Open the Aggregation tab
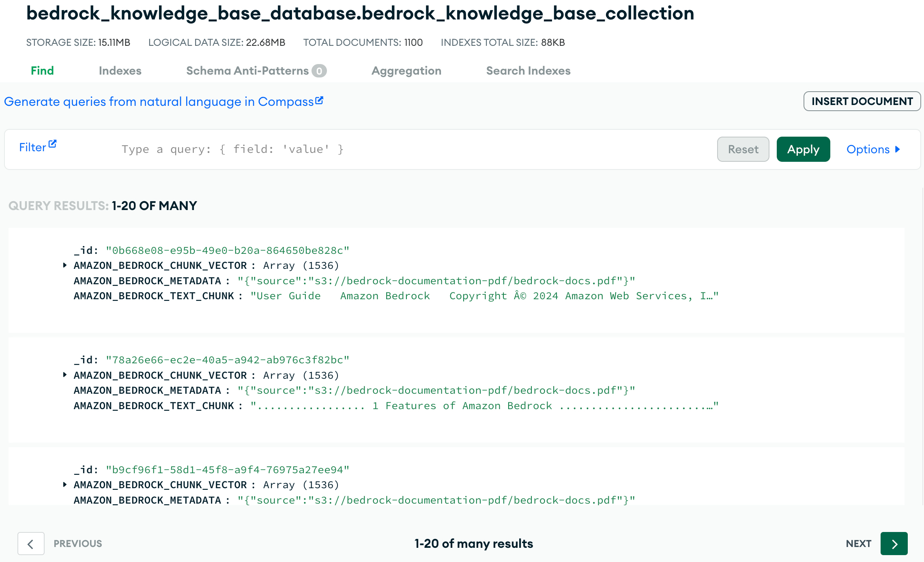The height and width of the screenshot is (562, 924). 406,71
